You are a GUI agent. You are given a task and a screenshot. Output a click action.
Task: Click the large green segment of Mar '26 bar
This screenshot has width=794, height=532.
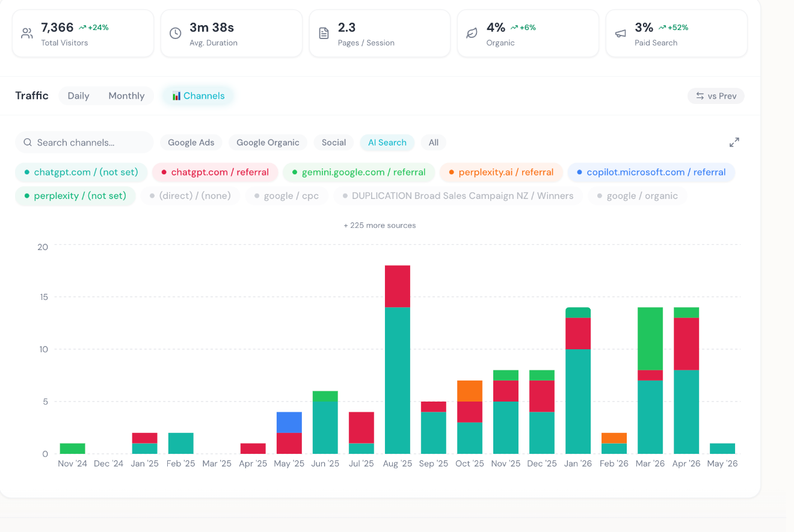click(x=650, y=339)
